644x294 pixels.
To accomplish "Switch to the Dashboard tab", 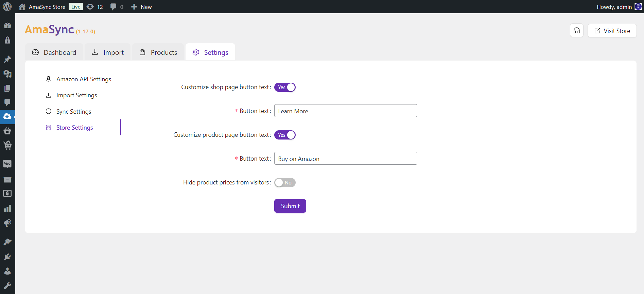I will (x=54, y=52).
